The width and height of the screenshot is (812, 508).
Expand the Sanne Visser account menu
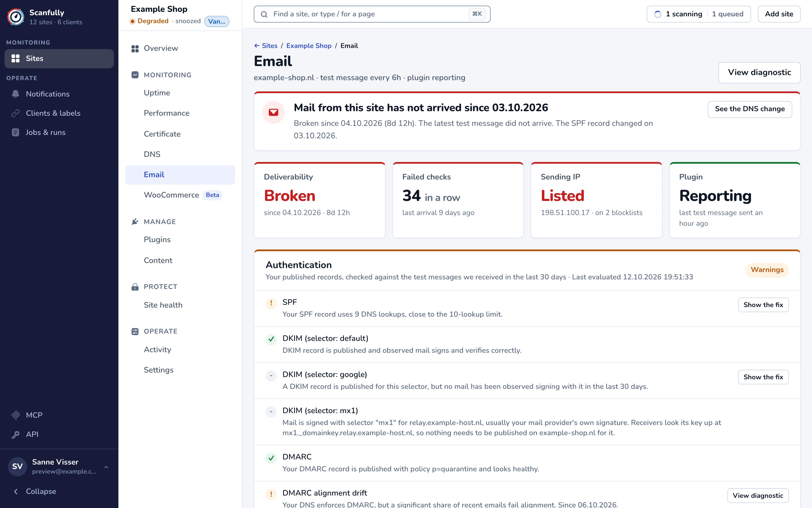[59, 466]
